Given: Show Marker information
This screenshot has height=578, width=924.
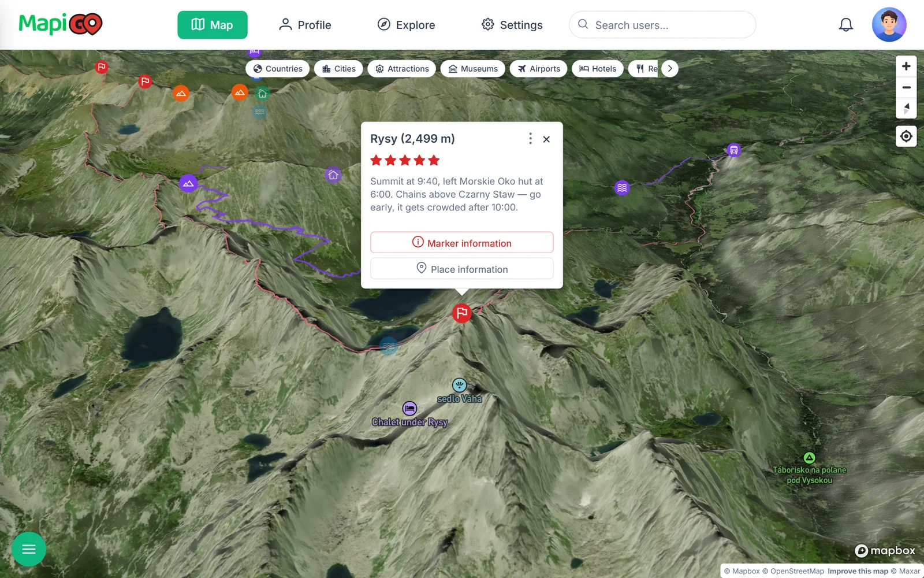Looking at the screenshot, I should point(462,243).
